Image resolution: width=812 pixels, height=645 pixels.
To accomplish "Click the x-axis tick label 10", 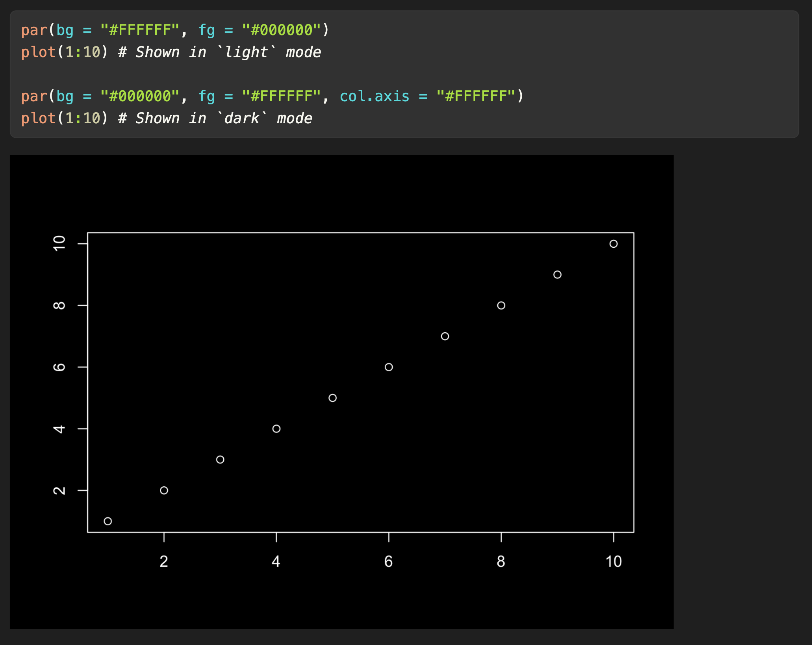I will 614,562.
